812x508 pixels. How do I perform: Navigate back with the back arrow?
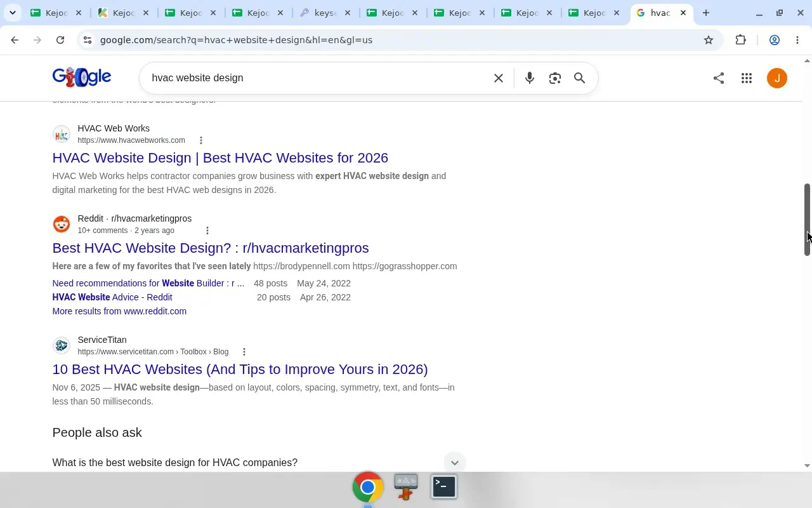15,40
